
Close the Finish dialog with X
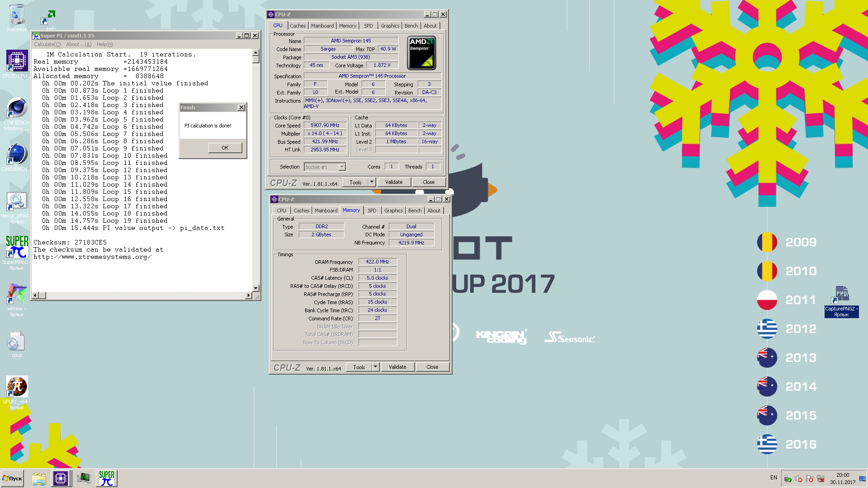point(241,108)
